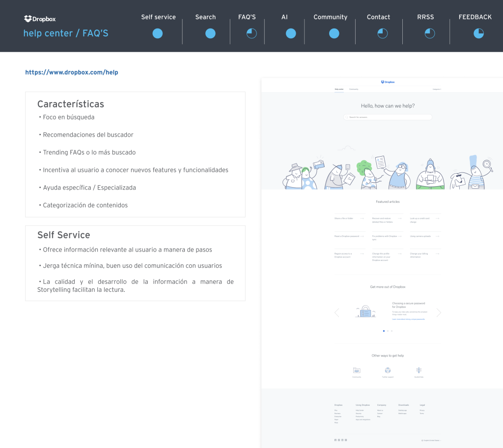Screen dimensions: 503x448
Task: Click the FAQ'S progress pie indicator
Action: (x=251, y=33)
